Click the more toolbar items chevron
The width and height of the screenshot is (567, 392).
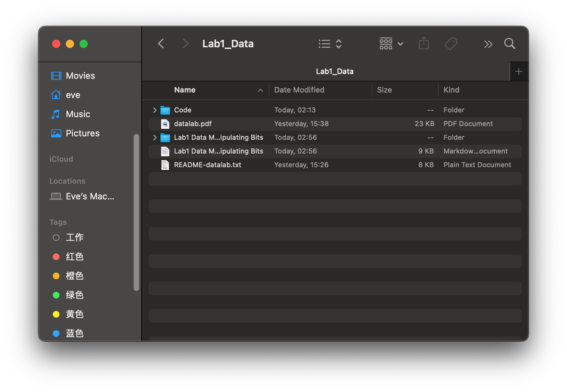(x=488, y=44)
